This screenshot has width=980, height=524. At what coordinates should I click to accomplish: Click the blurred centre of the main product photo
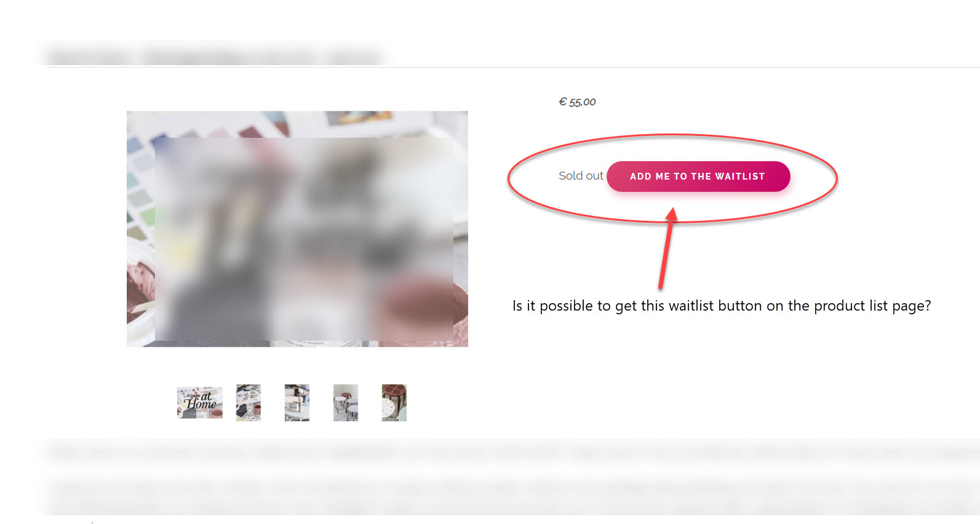pos(304,239)
